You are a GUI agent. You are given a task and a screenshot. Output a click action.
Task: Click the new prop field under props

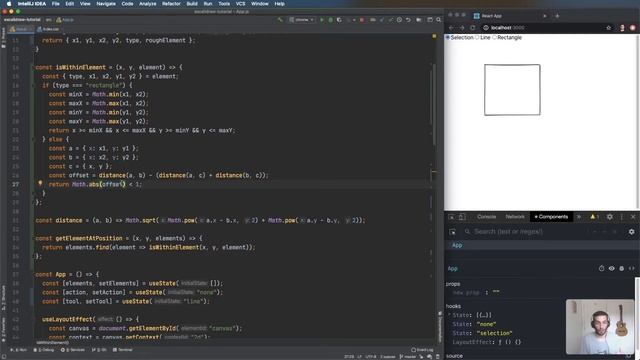coord(467,293)
